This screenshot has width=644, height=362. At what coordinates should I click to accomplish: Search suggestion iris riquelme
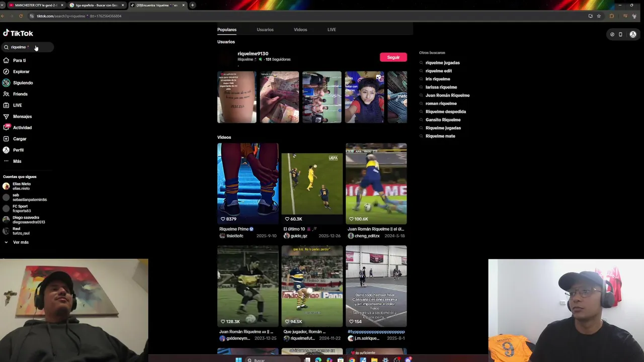(438, 79)
